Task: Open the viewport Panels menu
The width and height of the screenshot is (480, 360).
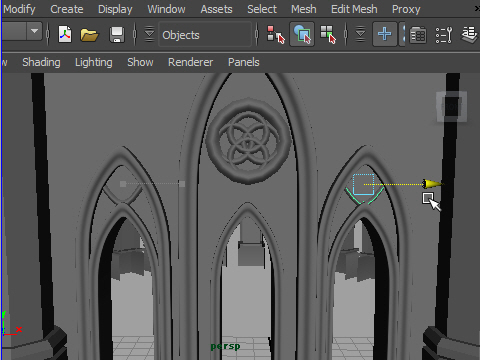Action: [x=244, y=62]
